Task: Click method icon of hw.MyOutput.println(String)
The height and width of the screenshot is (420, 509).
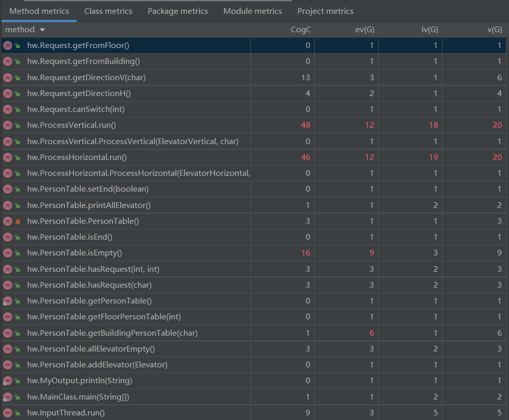Action: point(7,381)
